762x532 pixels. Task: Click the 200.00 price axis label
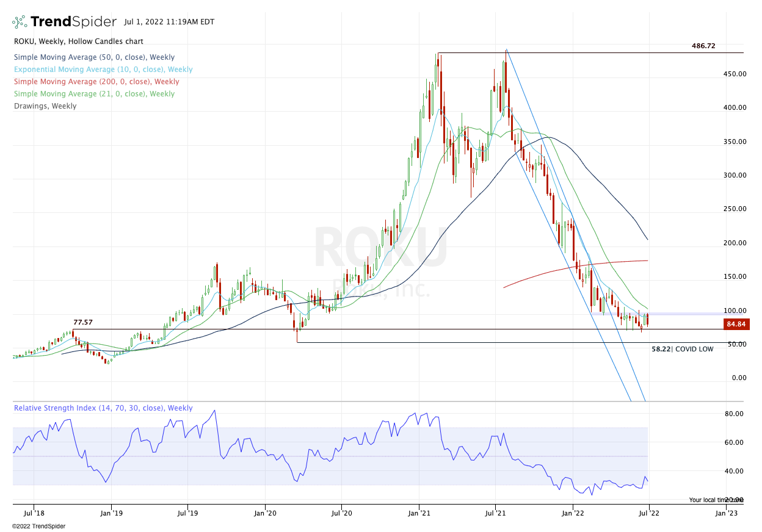point(735,243)
